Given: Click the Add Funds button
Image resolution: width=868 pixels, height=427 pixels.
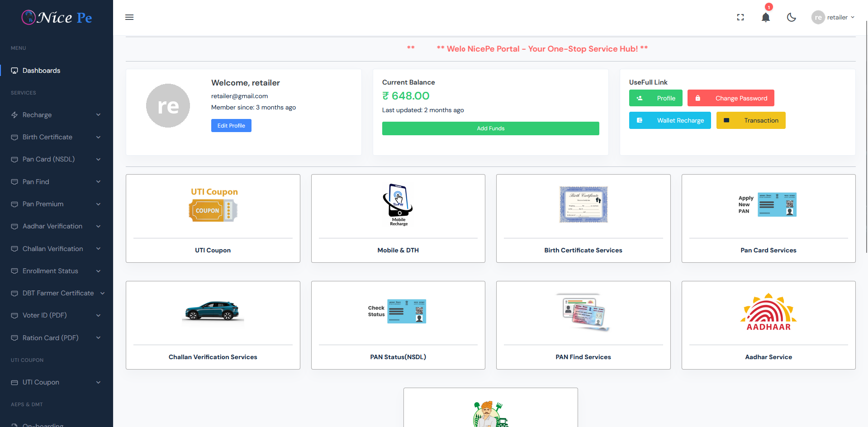Looking at the screenshot, I should tap(490, 128).
